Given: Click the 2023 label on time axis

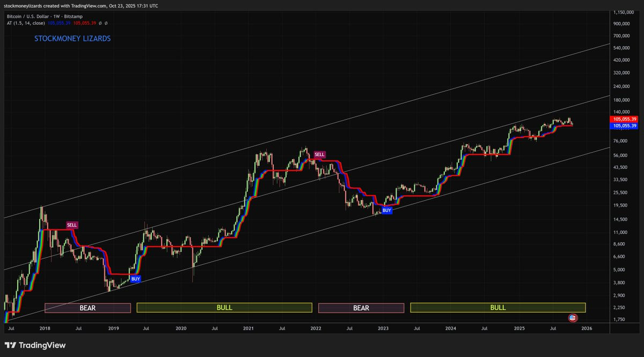Looking at the screenshot, I should pyautogui.click(x=383, y=328).
